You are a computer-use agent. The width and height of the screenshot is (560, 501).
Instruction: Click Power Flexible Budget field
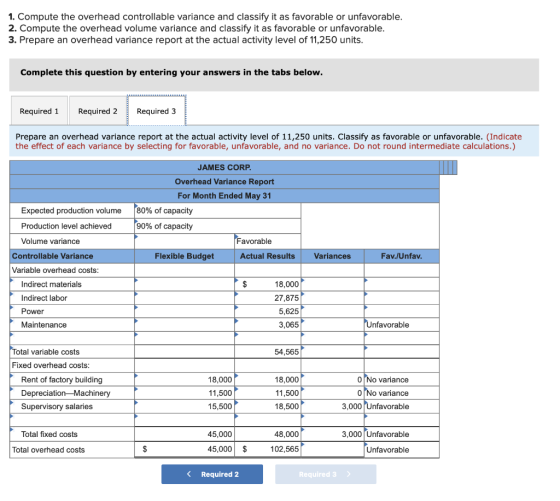pyautogui.click(x=184, y=311)
